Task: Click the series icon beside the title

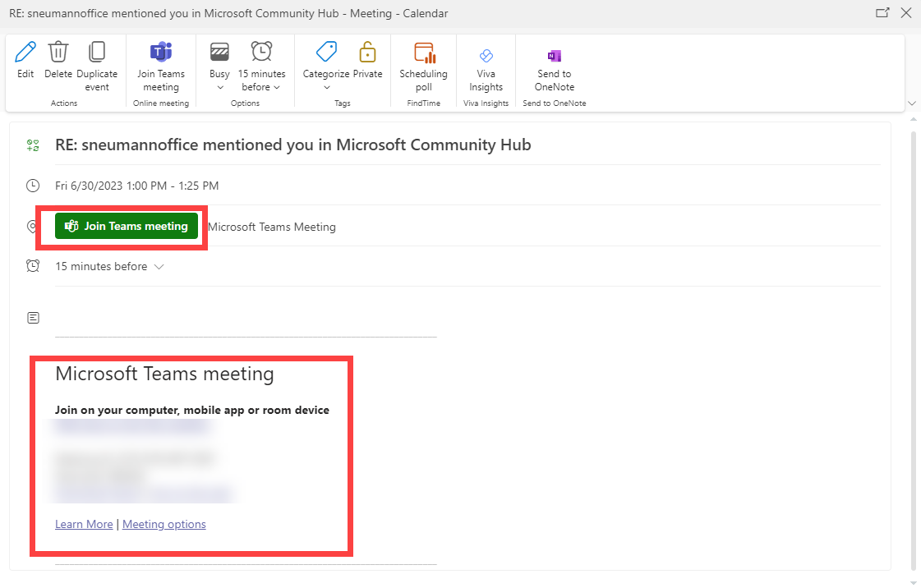Action: [33, 145]
